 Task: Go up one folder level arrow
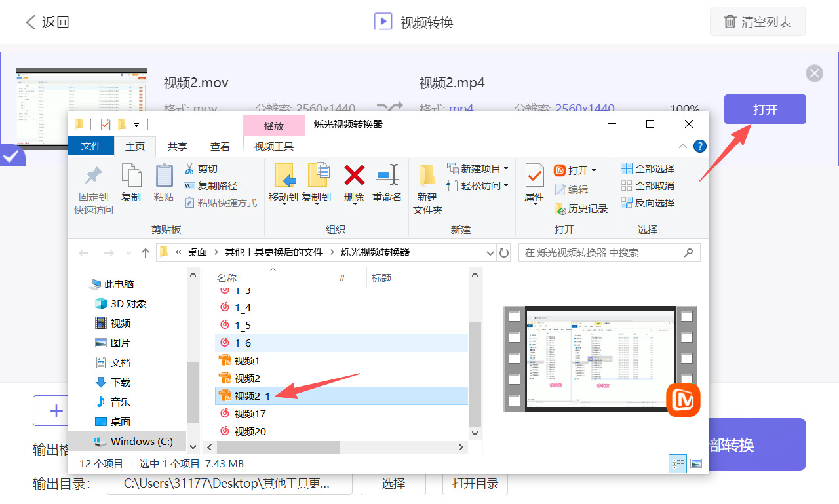146,252
